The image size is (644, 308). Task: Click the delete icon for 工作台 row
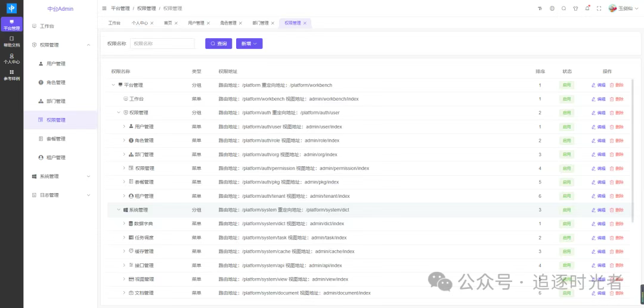point(617,99)
